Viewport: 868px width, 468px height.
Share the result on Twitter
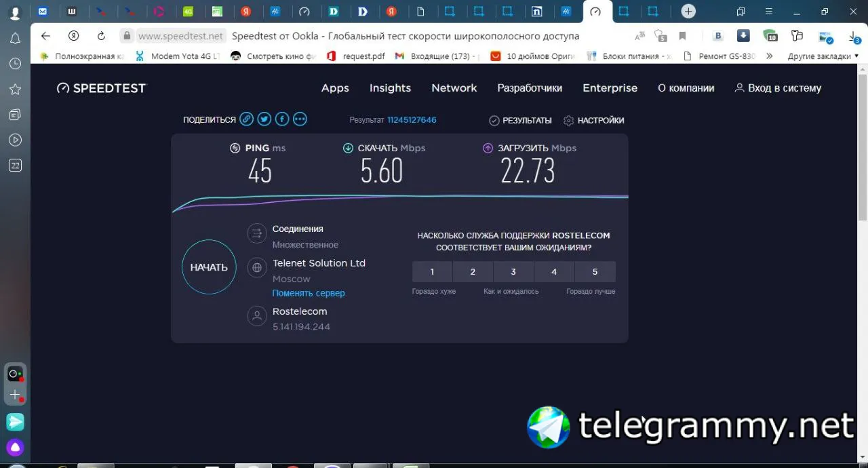tap(264, 119)
